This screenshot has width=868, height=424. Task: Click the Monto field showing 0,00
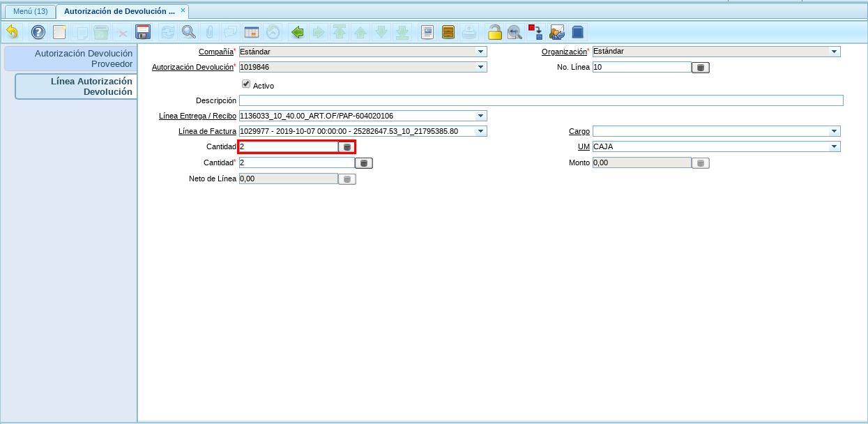tap(641, 162)
